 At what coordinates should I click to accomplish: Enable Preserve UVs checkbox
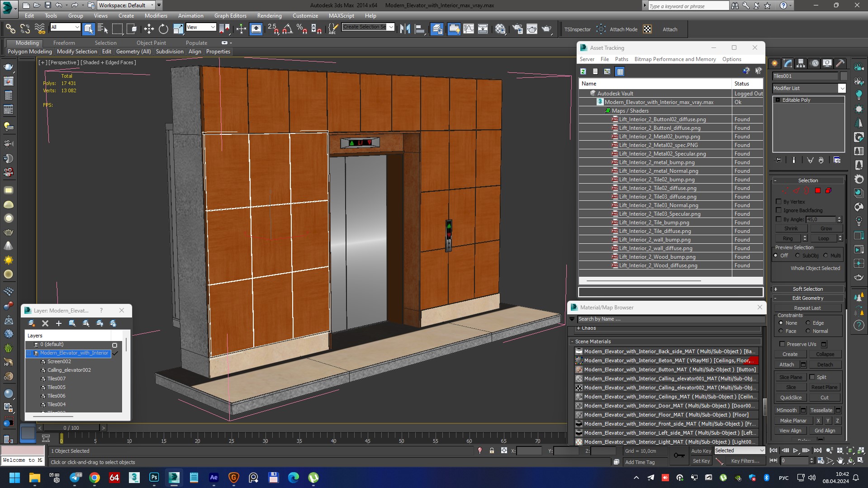782,344
